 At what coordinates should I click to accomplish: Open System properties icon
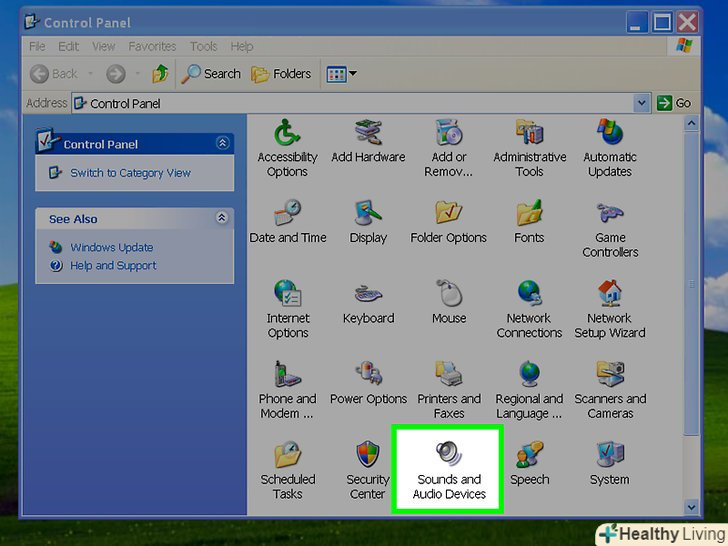coord(610,463)
